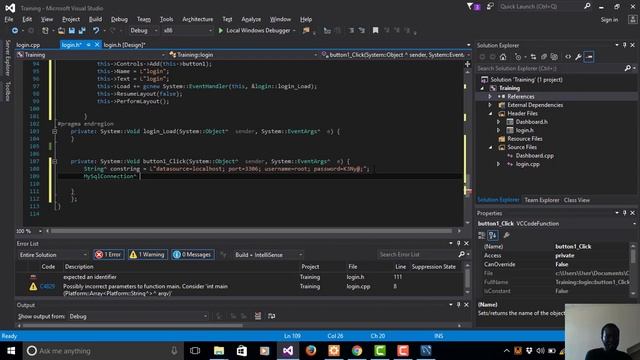
Task: Open the Analyze menu
Action: point(251,19)
